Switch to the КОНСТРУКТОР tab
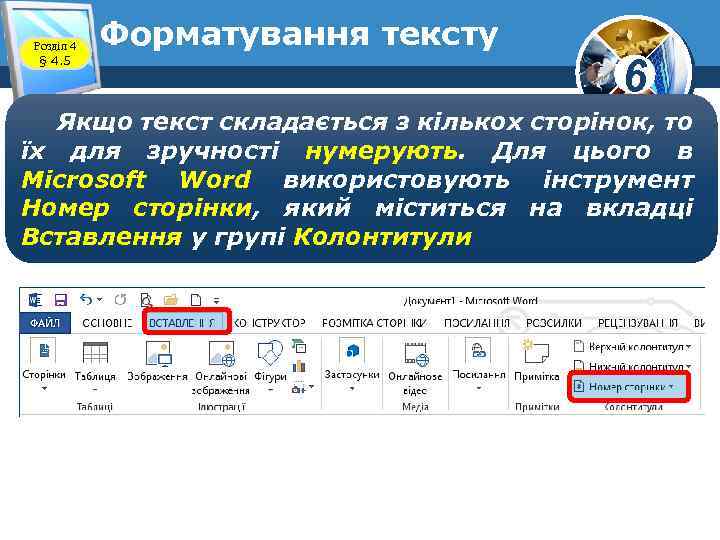Image resolution: width=720 pixels, height=540 pixels. tap(270, 323)
